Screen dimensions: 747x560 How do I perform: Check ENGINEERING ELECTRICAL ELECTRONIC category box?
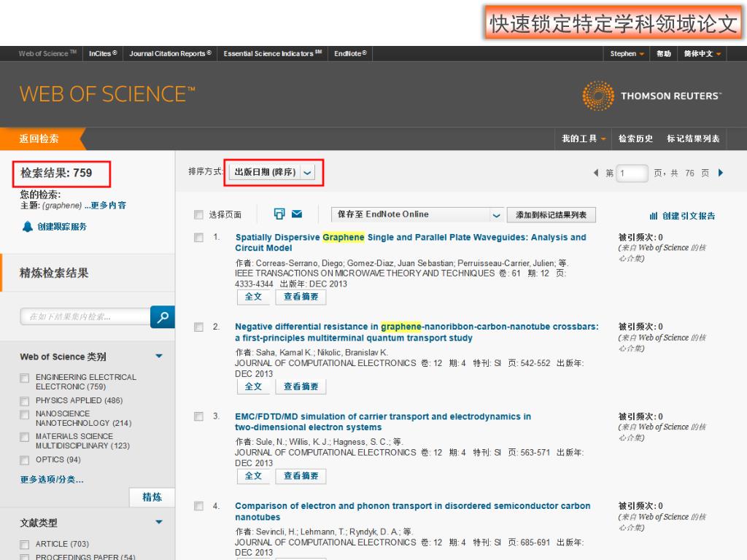[x=24, y=378]
